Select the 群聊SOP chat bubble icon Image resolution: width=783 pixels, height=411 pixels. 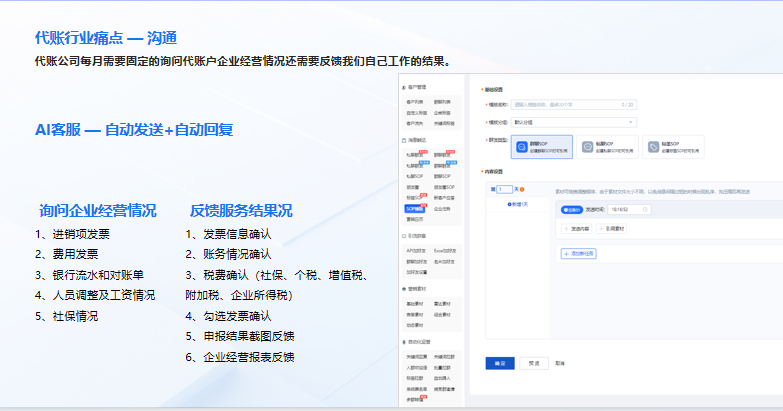tap(521, 147)
